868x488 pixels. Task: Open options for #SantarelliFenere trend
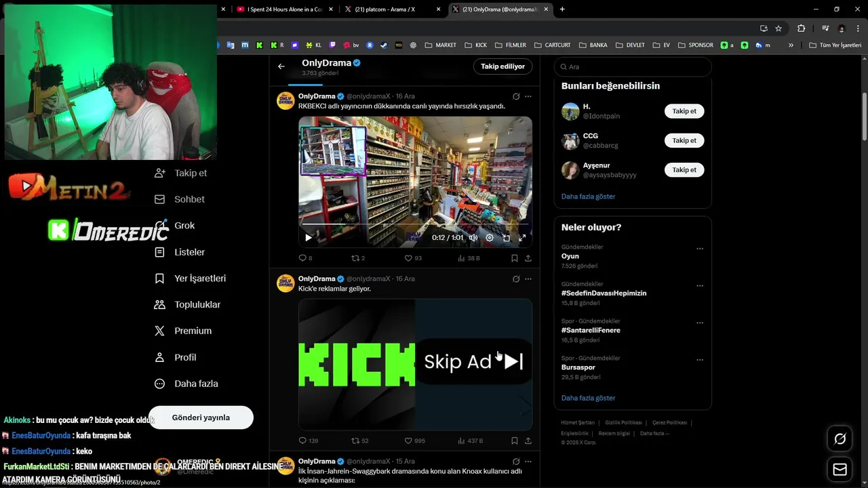(x=700, y=323)
